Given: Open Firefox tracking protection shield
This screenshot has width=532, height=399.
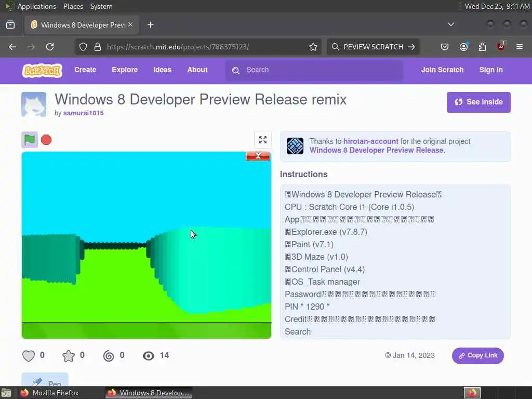Looking at the screenshot, I should click(83, 47).
